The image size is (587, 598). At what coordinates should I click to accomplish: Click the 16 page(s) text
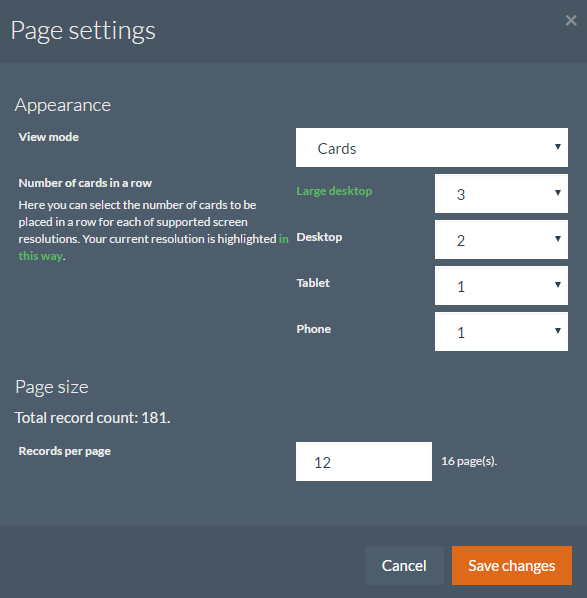(469, 461)
